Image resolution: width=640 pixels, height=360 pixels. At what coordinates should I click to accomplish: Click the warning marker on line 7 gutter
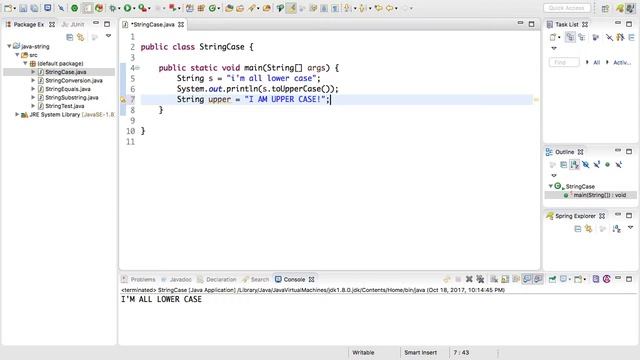point(123,99)
